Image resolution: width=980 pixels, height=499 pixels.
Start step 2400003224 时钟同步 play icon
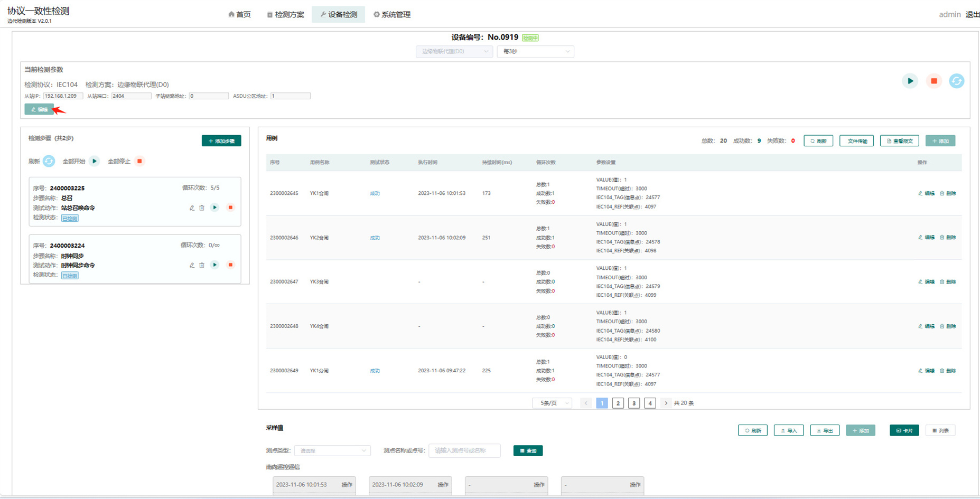click(214, 265)
